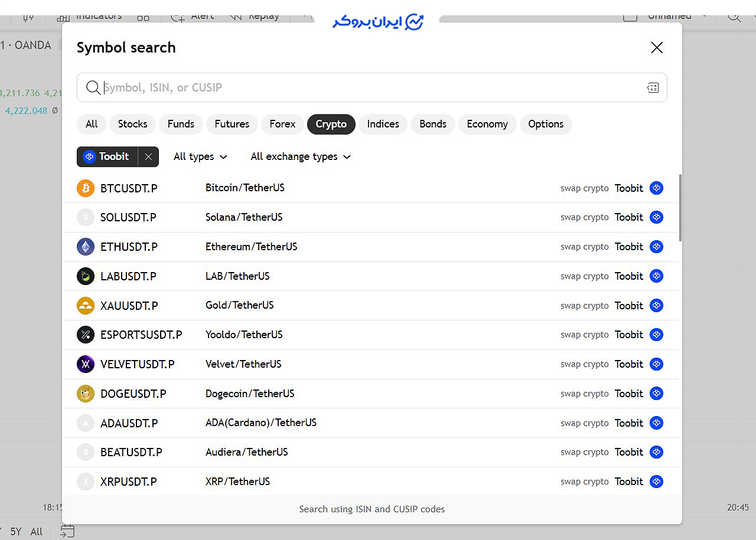This screenshot has width=756, height=540.
Task: Click the symbol list scrollbar thumb
Action: point(680,207)
